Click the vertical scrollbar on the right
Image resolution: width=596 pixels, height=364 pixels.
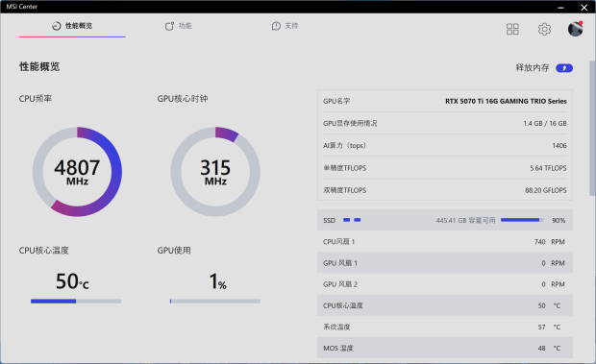pos(592,129)
